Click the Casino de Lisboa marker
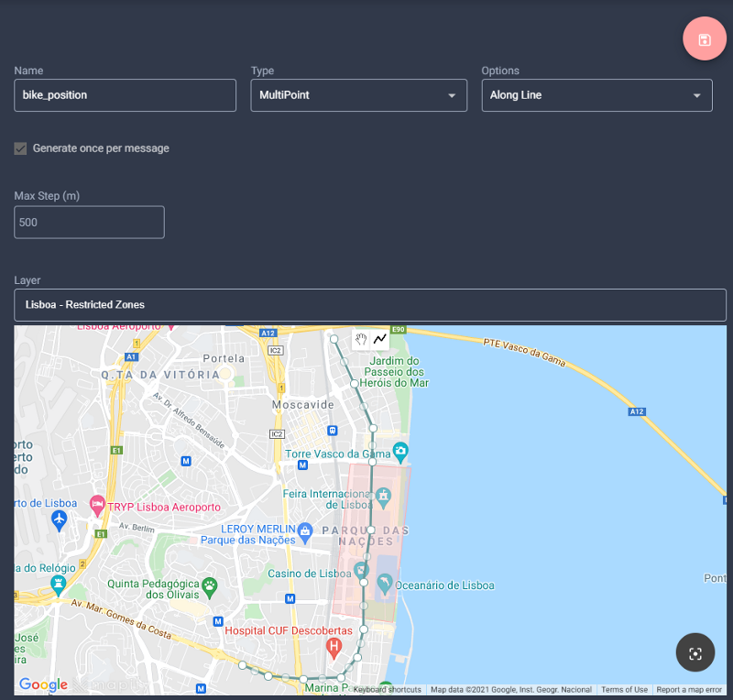The height and width of the screenshot is (700, 733). [361, 571]
